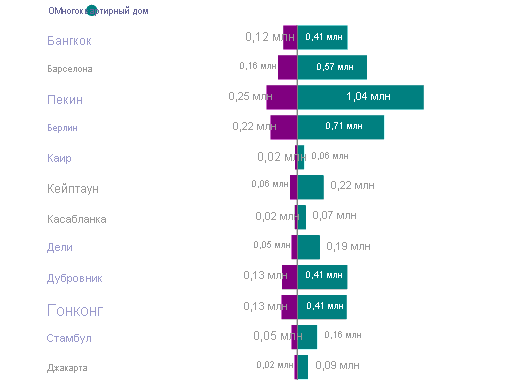The height and width of the screenshot is (384, 512).
Task: Choose the Кейптаун label
Action: click(x=73, y=189)
